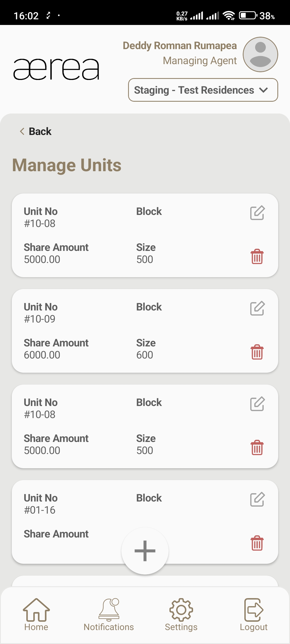Tap Logout in the bottom bar
Screen dimensions: 290x644
tap(253, 614)
